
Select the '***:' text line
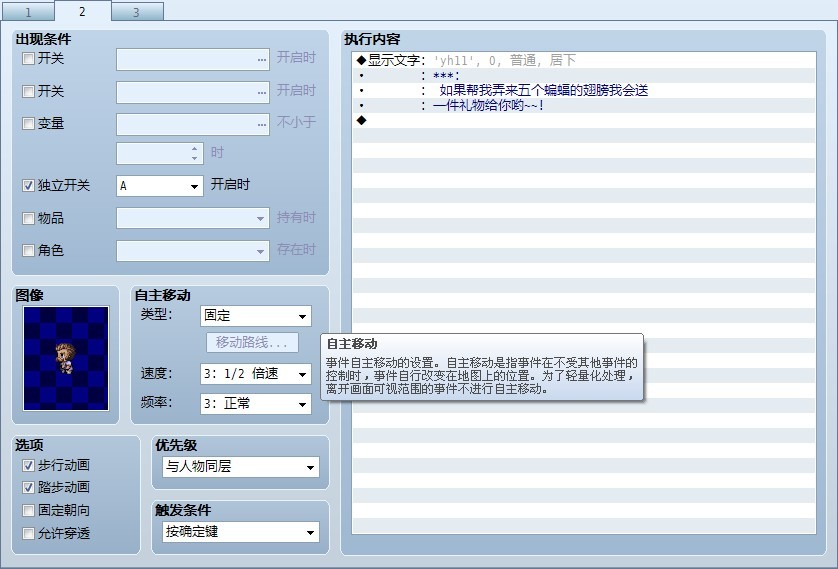(584, 75)
